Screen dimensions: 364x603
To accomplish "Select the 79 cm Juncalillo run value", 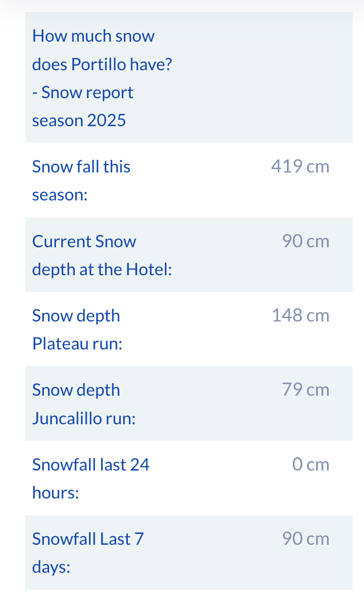I will [305, 390].
